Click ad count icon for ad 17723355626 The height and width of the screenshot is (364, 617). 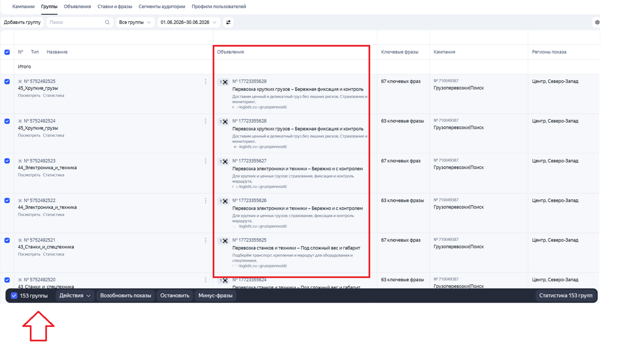tap(223, 201)
